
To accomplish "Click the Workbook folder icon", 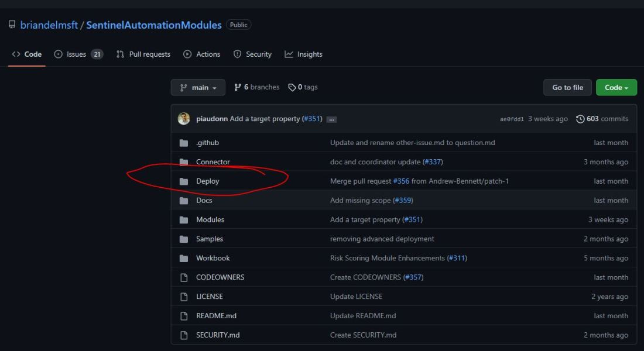I will tap(184, 258).
